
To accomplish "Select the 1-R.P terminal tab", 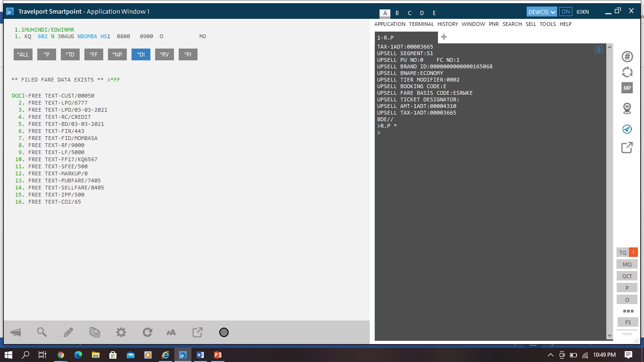I will pyautogui.click(x=406, y=38).
